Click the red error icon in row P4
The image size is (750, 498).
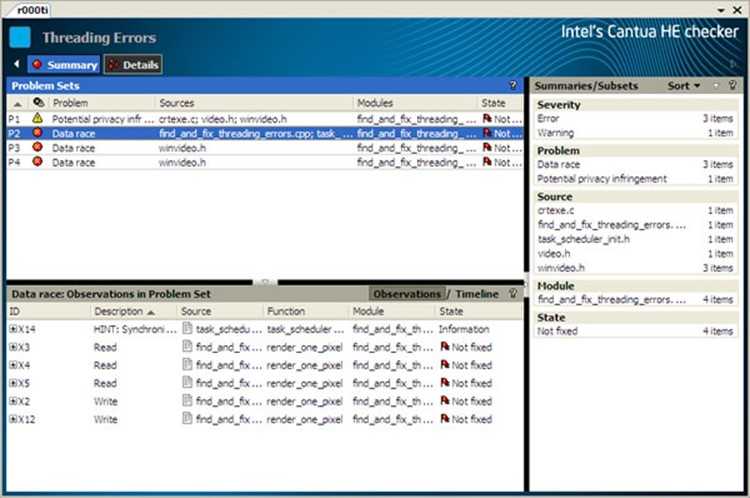[x=37, y=162]
